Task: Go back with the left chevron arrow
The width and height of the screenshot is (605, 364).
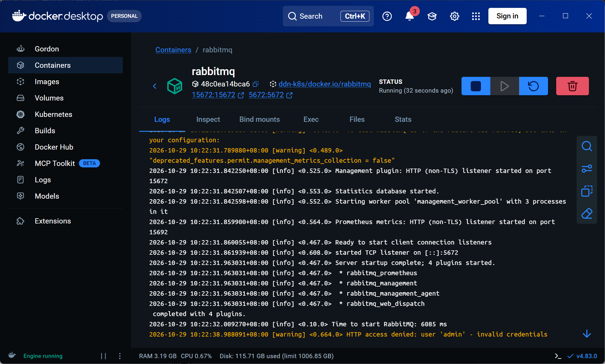Action: (x=155, y=86)
